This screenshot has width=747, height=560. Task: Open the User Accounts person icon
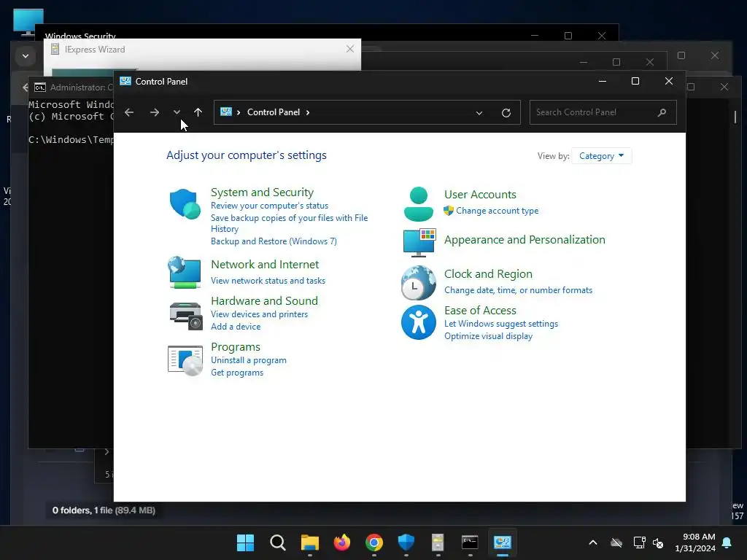(418, 204)
